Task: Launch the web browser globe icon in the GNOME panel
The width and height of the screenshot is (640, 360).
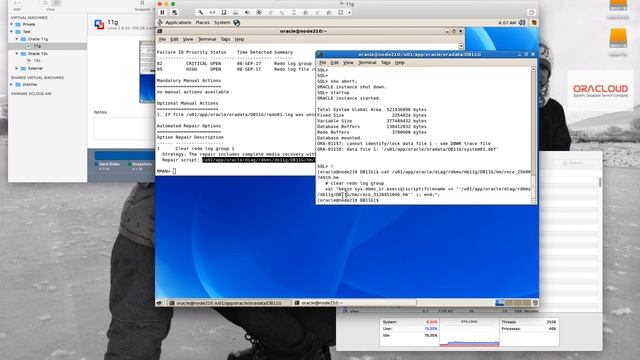Action: (x=236, y=23)
